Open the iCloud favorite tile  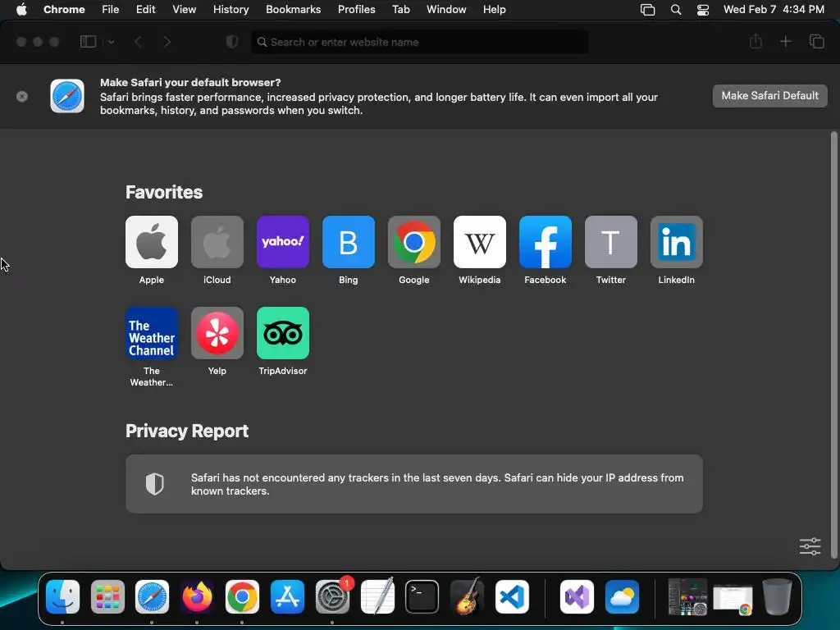click(x=217, y=242)
